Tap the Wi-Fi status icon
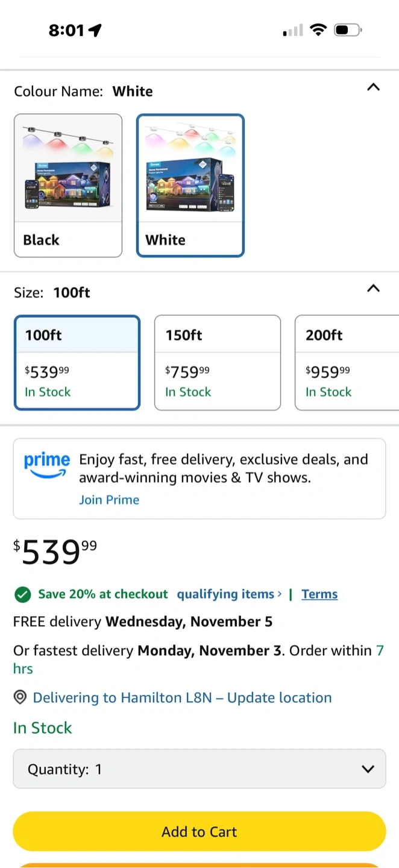 click(x=318, y=30)
